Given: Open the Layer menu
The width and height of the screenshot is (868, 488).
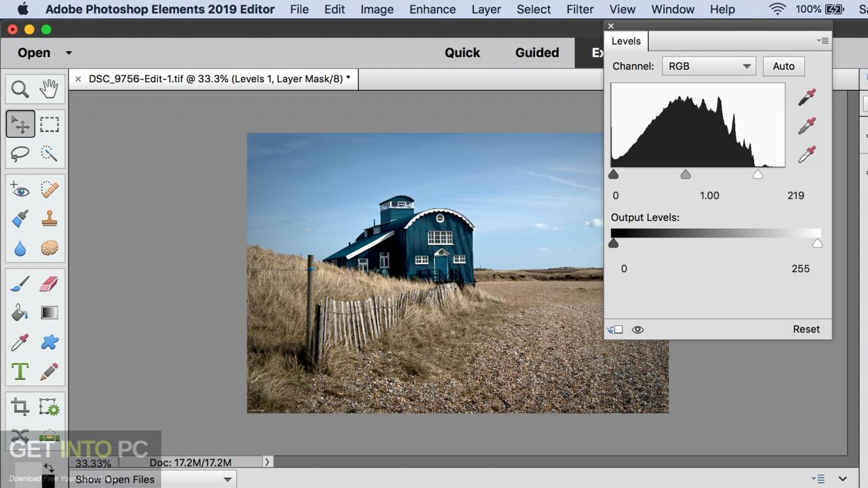Looking at the screenshot, I should pyautogui.click(x=486, y=9).
